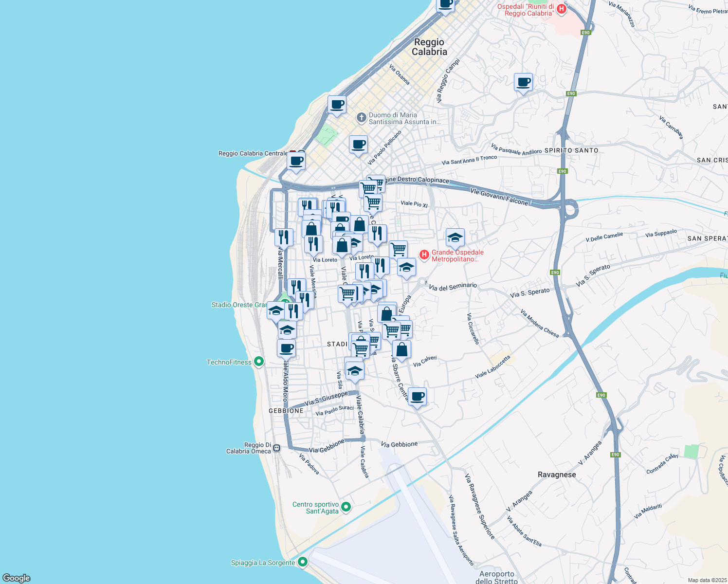
Task: Select the Vle Giovanni Falcone road label
Action: (x=499, y=197)
